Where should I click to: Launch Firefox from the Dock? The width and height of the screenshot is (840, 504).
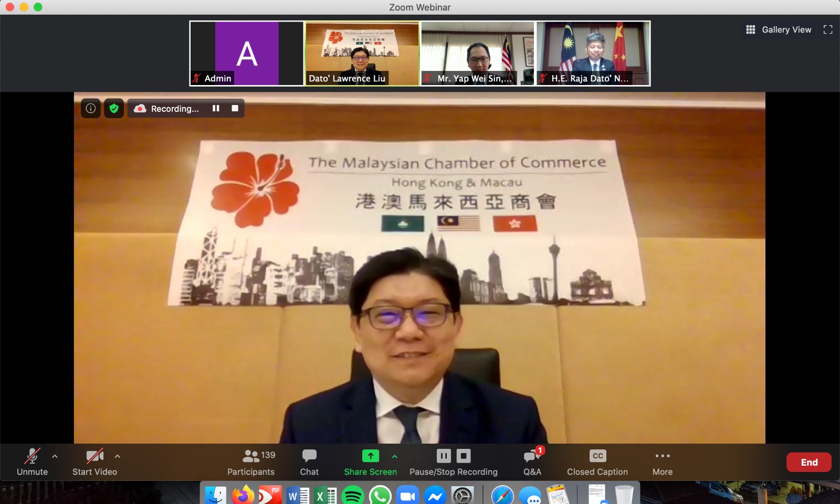243,495
